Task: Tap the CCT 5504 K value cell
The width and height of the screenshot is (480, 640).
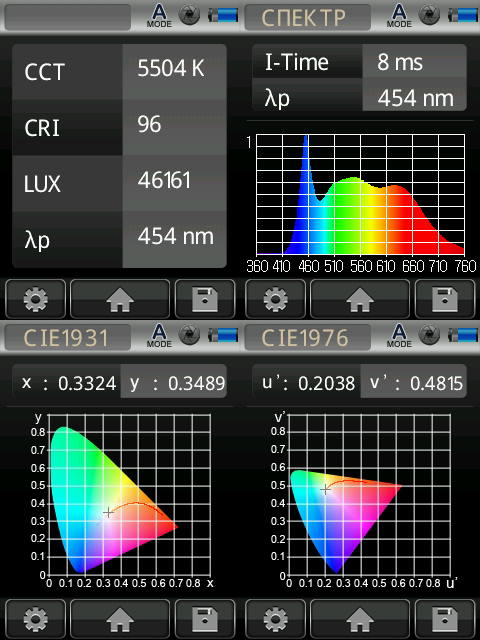Action: (x=174, y=72)
